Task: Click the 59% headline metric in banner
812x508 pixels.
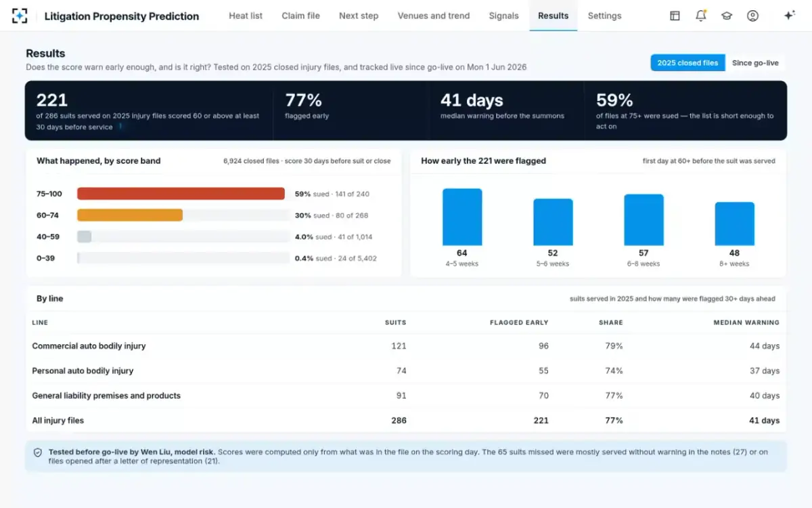Action: coord(614,100)
